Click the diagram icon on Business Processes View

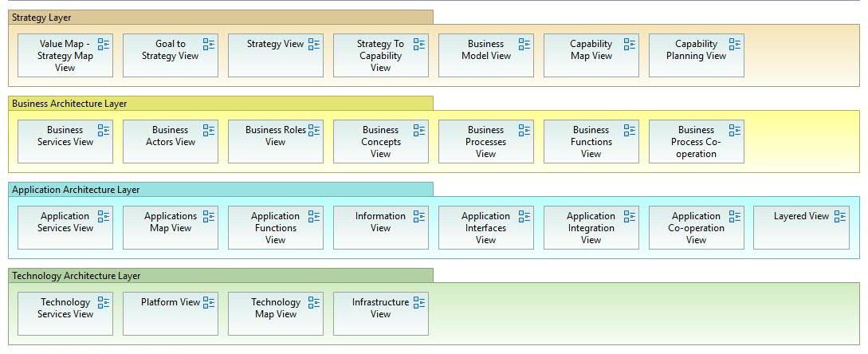(524, 131)
